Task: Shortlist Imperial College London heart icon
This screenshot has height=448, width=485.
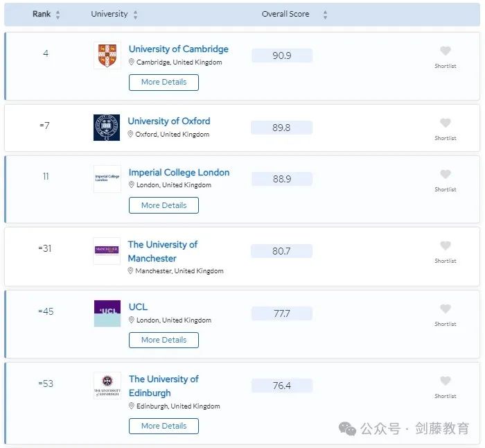Action: [446, 174]
